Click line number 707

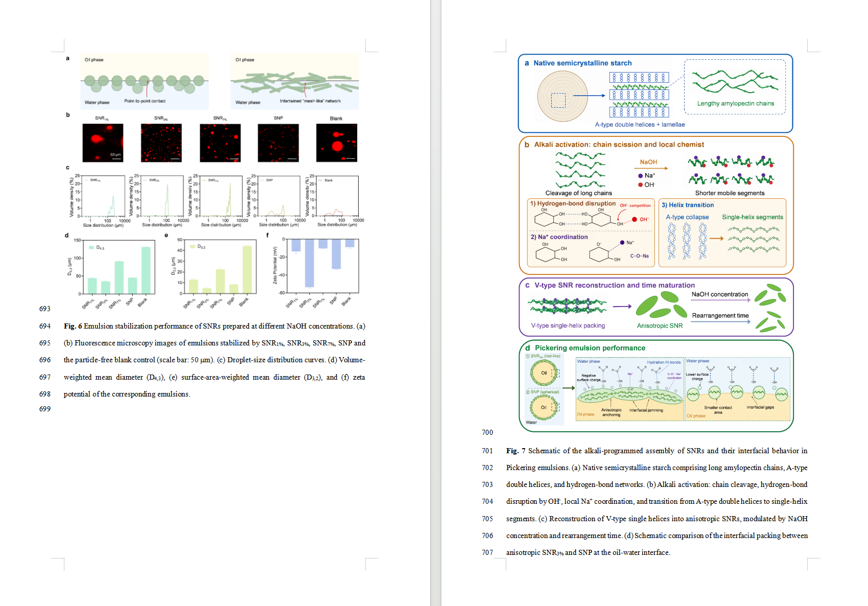pyautogui.click(x=487, y=552)
